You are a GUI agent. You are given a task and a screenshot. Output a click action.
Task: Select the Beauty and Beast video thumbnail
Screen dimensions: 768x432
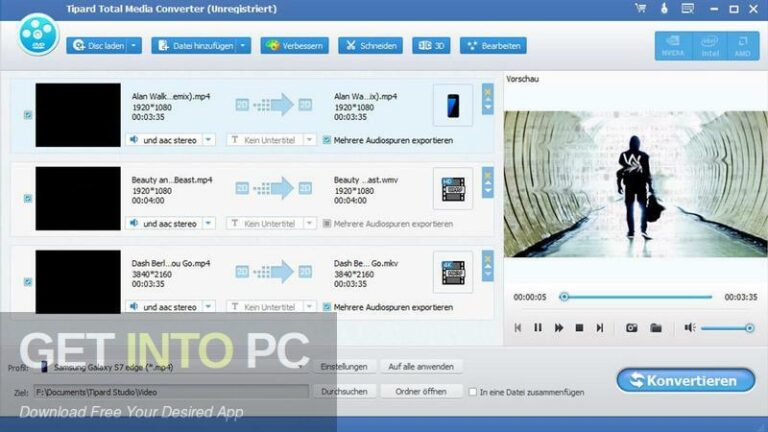click(x=78, y=198)
